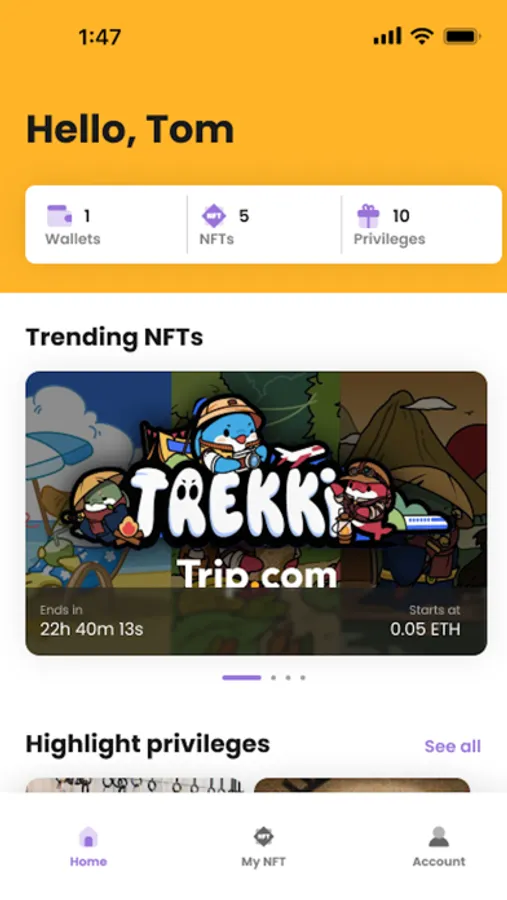Image resolution: width=507 pixels, height=900 pixels.
Task: Select the second carousel dot
Action: 273,678
